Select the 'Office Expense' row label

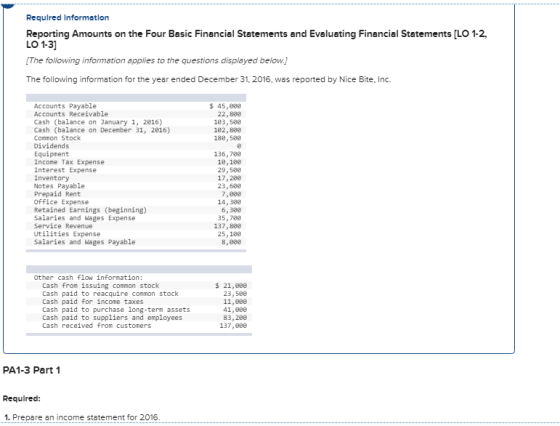click(x=61, y=202)
